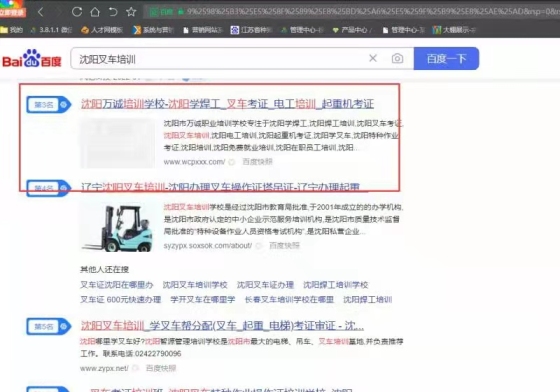Image resolution: width=560 pixels, height=392 pixels.
Task: Search related query 沈阳叉车证办理
Action: (x=265, y=285)
